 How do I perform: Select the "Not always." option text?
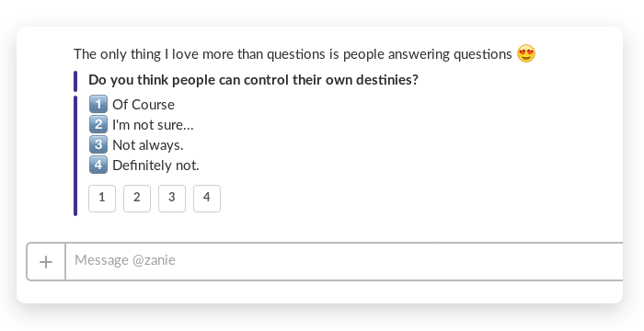click(148, 145)
